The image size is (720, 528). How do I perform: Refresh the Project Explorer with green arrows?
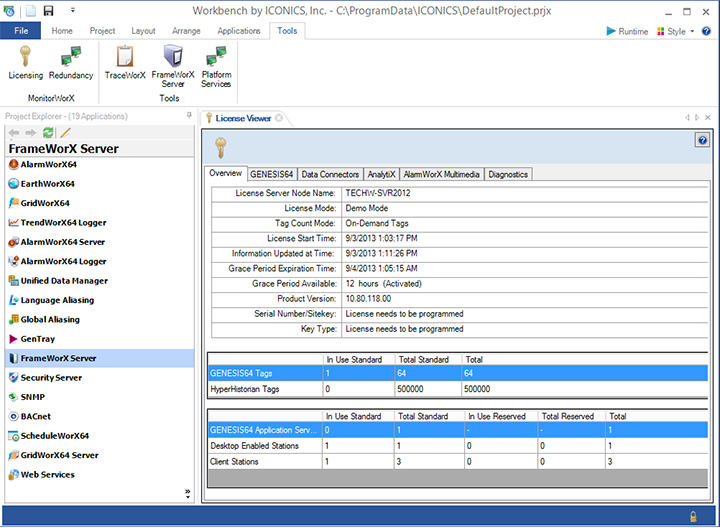(x=48, y=133)
